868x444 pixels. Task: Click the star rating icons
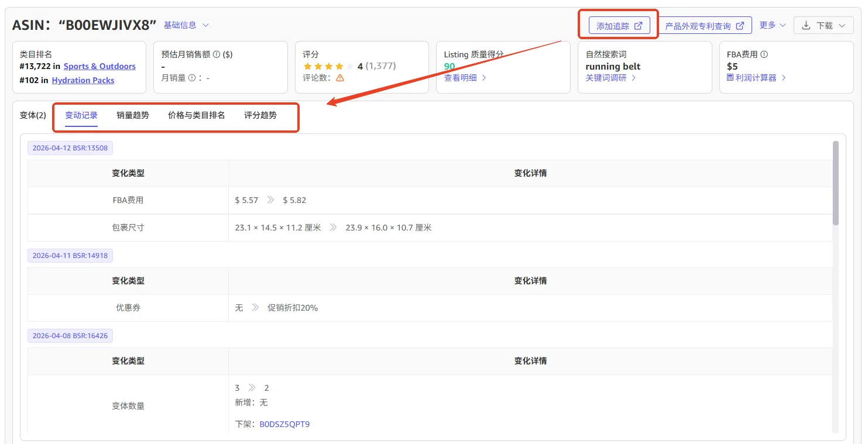(328, 66)
